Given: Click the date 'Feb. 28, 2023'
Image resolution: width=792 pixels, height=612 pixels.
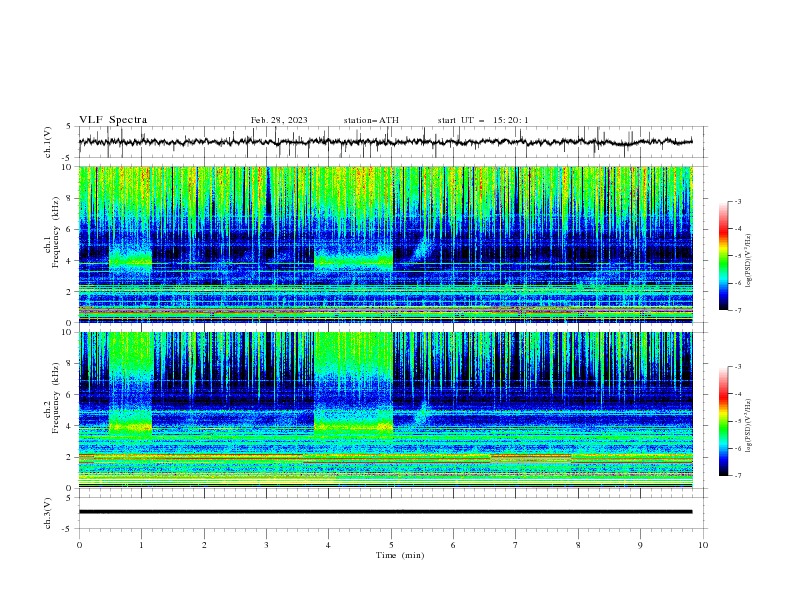Looking at the screenshot, I should (279, 120).
